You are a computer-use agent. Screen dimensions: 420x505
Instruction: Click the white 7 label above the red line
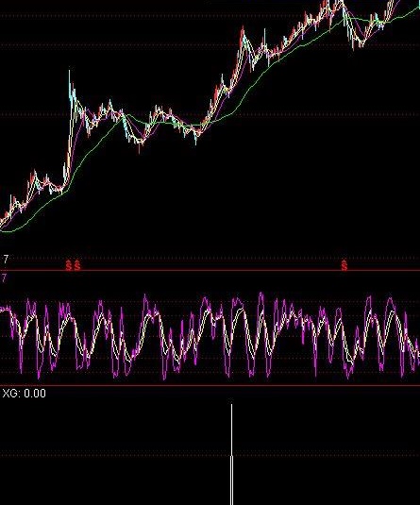[x=6, y=259]
